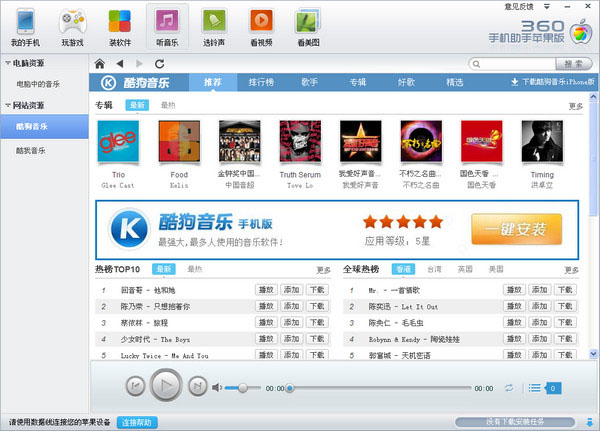Switch 热榜TOP10 to 最热
This screenshot has height=431, width=600.
[195, 269]
